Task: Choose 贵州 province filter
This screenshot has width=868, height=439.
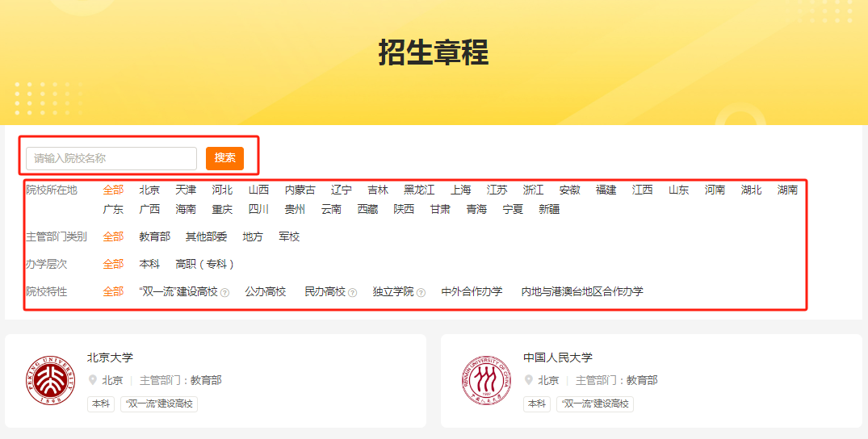Action: pos(295,209)
